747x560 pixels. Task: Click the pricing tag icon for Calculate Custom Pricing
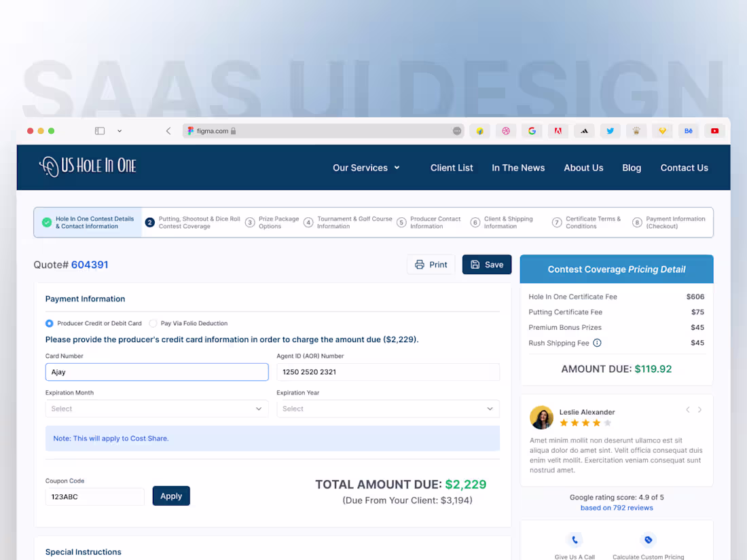pyautogui.click(x=648, y=538)
